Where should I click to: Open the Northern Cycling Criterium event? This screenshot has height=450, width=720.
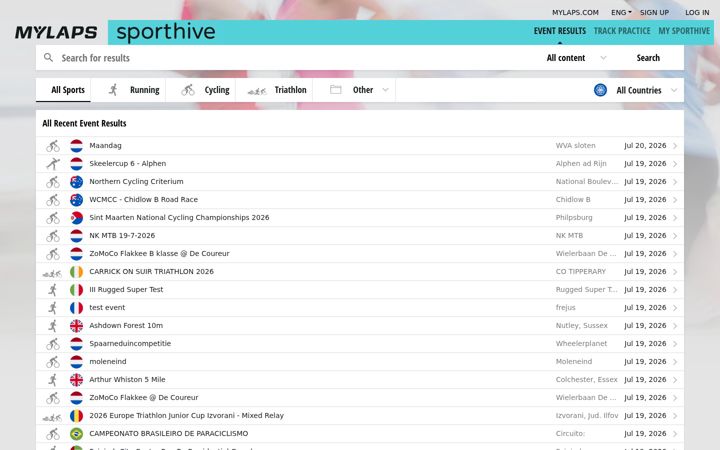click(x=360, y=182)
